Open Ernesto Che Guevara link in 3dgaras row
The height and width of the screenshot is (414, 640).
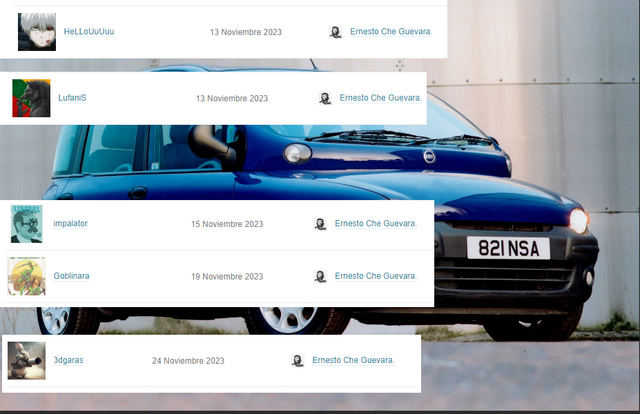353,360
